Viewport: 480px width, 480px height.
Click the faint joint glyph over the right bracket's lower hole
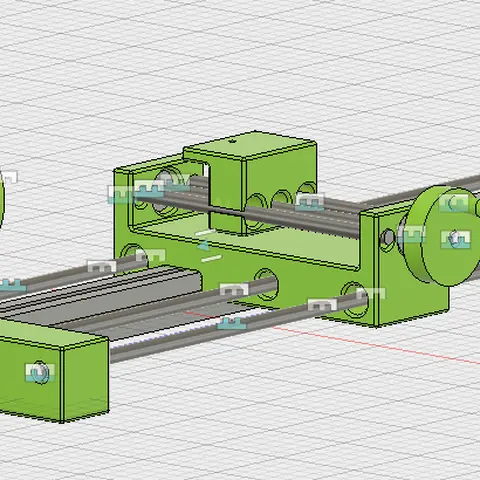(x=371, y=293)
